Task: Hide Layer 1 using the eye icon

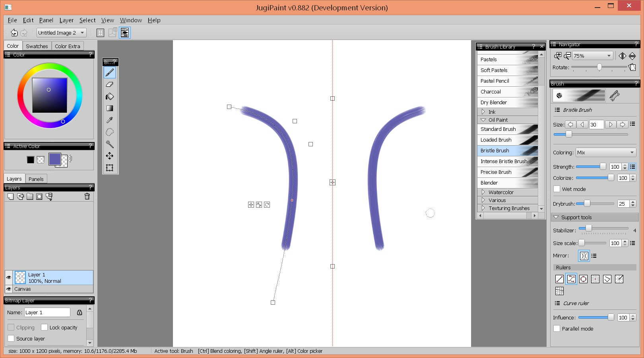Action: click(9, 277)
